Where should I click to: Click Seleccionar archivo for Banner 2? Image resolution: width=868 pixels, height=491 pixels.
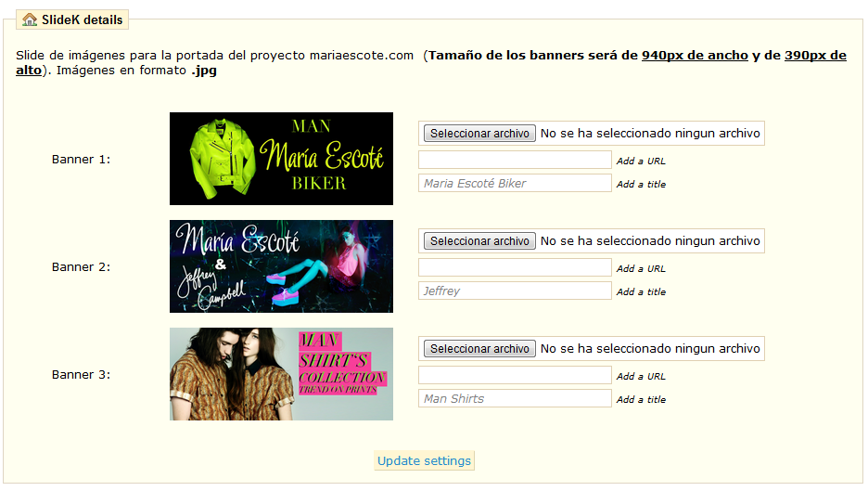479,241
